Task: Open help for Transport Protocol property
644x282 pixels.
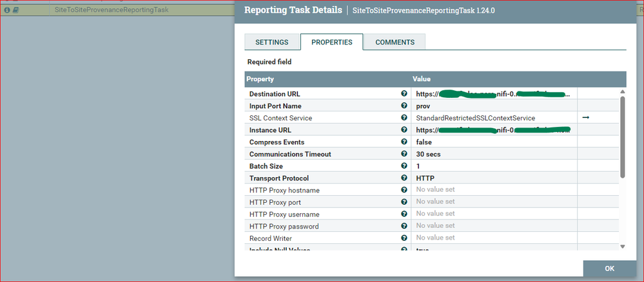Action: (404, 178)
